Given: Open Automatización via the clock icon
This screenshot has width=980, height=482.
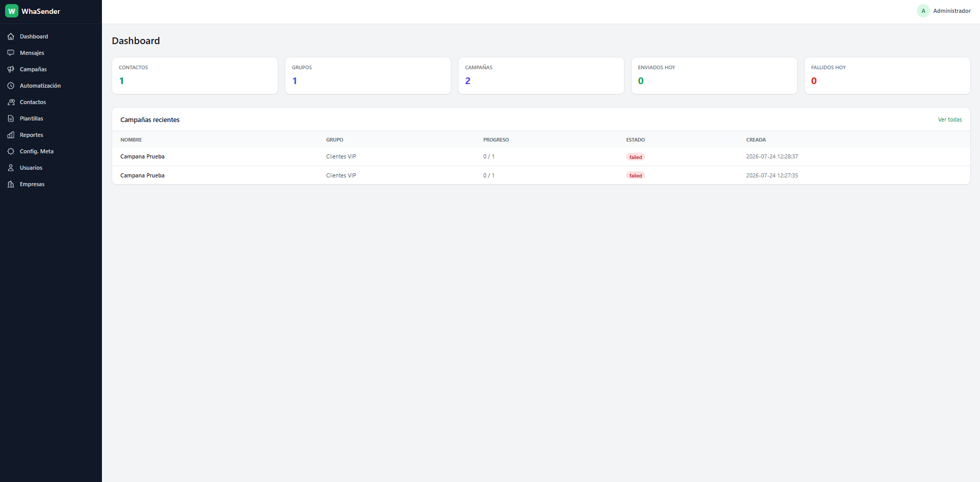Looking at the screenshot, I should click(11, 86).
